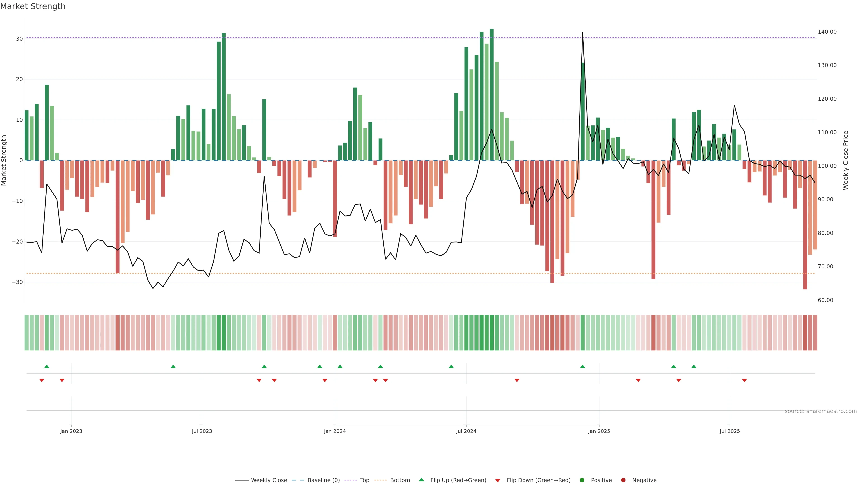Click the red Flip Down triangle in legend
Screen dimensions: 868x488
point(498,481)
